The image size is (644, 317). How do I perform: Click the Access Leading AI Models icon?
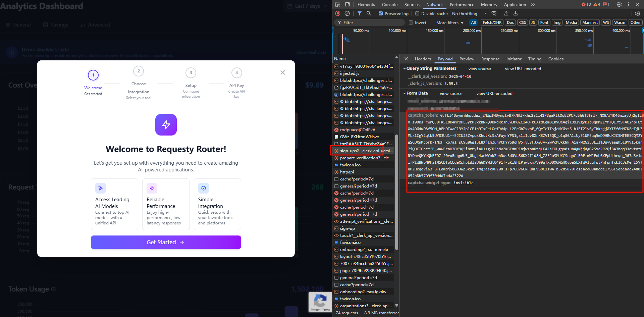pos(101,188)
